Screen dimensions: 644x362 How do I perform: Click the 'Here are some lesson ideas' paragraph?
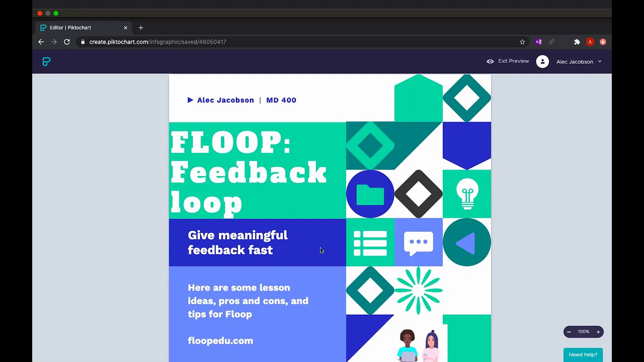click(x=248, y=301)
